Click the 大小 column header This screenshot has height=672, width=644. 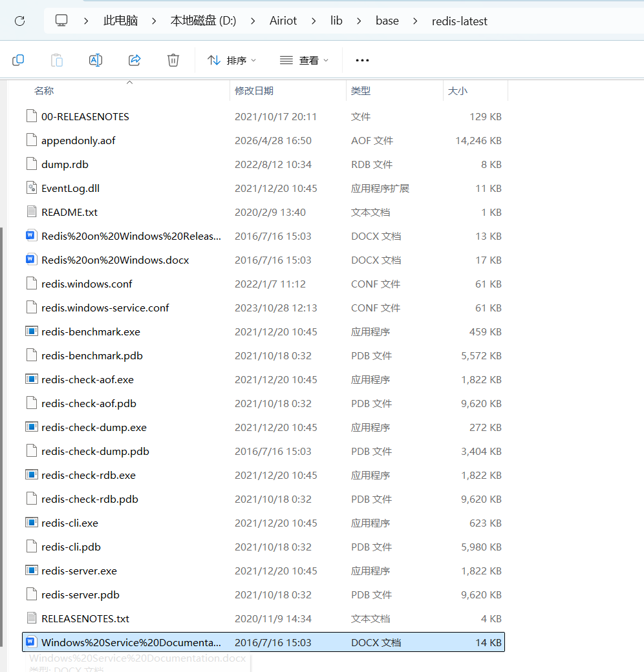(457, 90)
